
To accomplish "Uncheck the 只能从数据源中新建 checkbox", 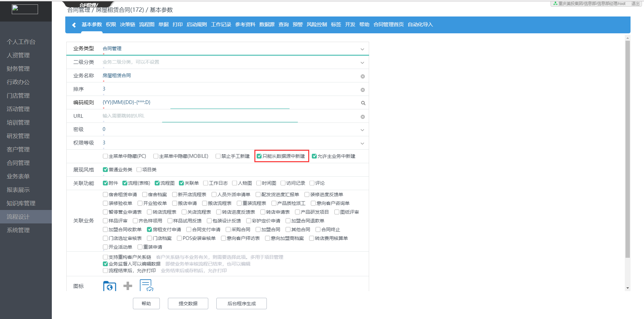I will [x=259, y=156].
